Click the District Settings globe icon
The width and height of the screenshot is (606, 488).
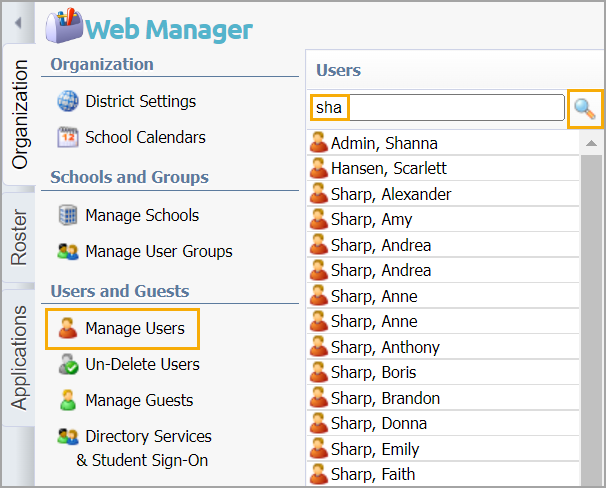(68, 101)
